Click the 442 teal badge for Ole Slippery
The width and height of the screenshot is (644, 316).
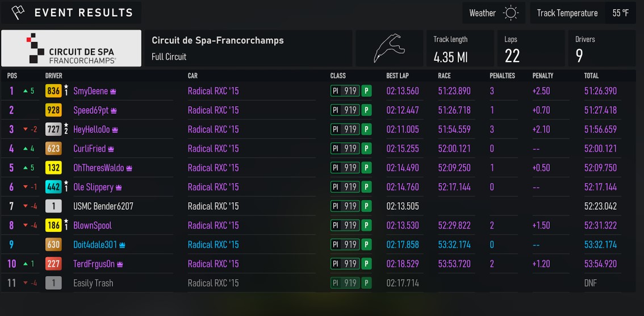pos(53,187)
